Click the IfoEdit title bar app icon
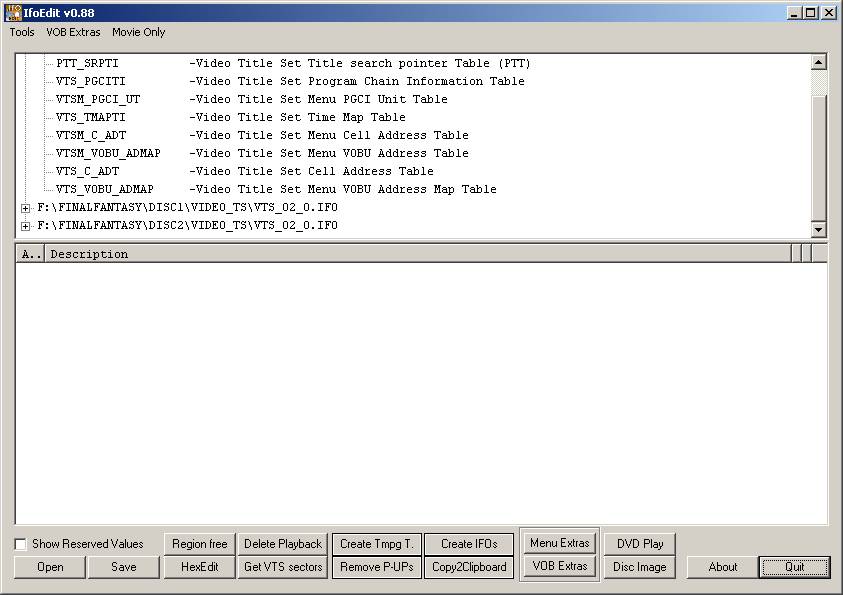Image resolution: width=843 pixels, height=595 pixels. tap(13, 12)
